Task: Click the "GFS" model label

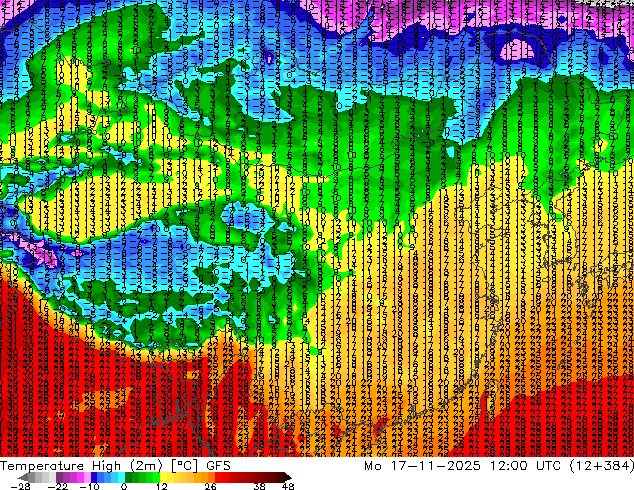Action: pyautogui.click(x=218, y=466)
